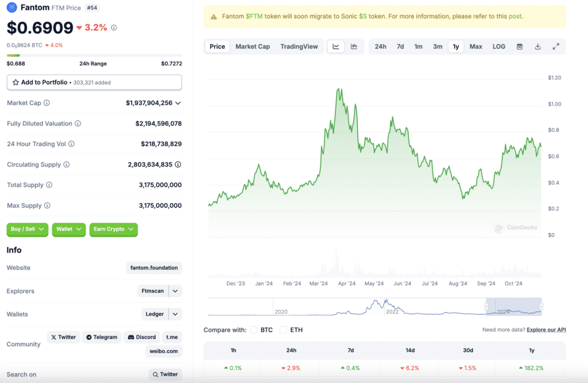Open info icon next to price change

(x=114, y=28)
